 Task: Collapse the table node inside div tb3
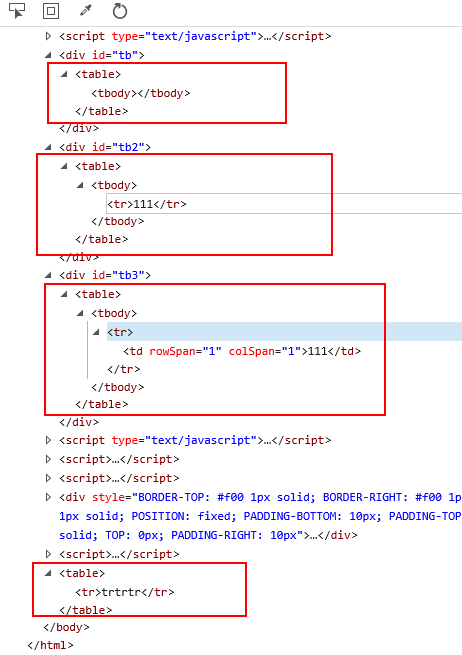click(x=64, y=294)
